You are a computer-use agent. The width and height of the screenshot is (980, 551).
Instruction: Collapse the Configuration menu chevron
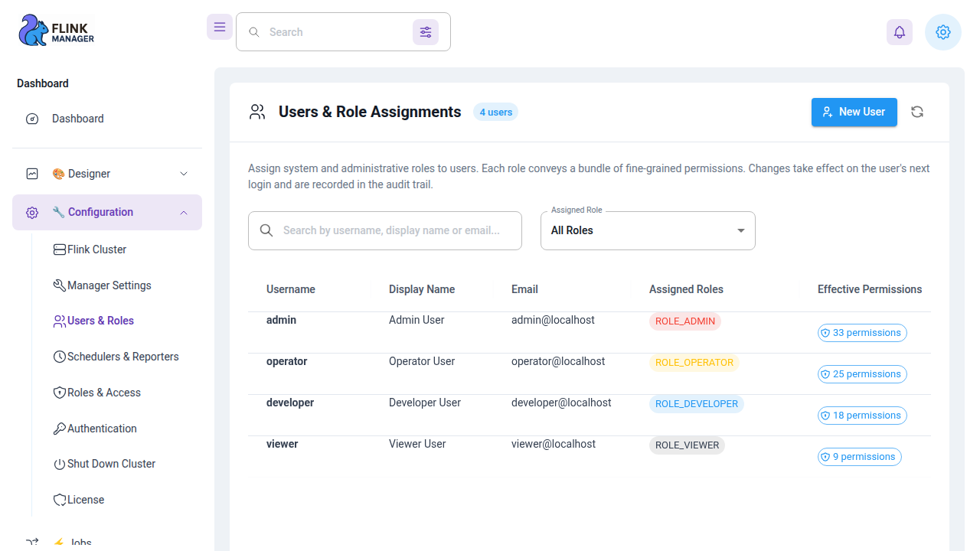coord(184,213)
